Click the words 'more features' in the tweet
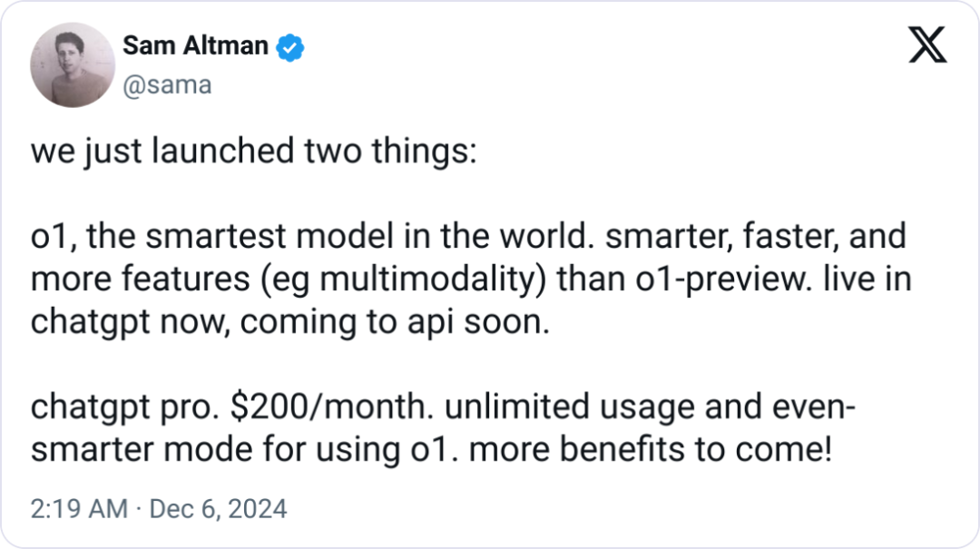 (140, 279)
